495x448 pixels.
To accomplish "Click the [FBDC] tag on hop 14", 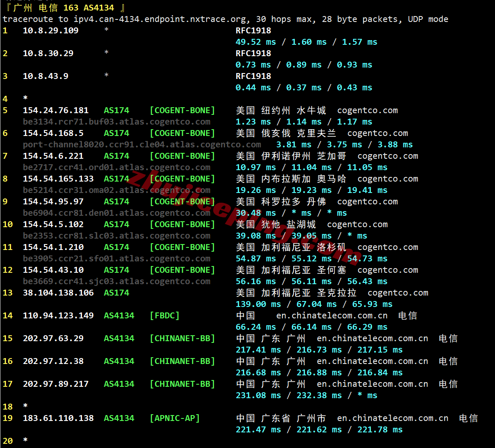I will coord(164,316).
